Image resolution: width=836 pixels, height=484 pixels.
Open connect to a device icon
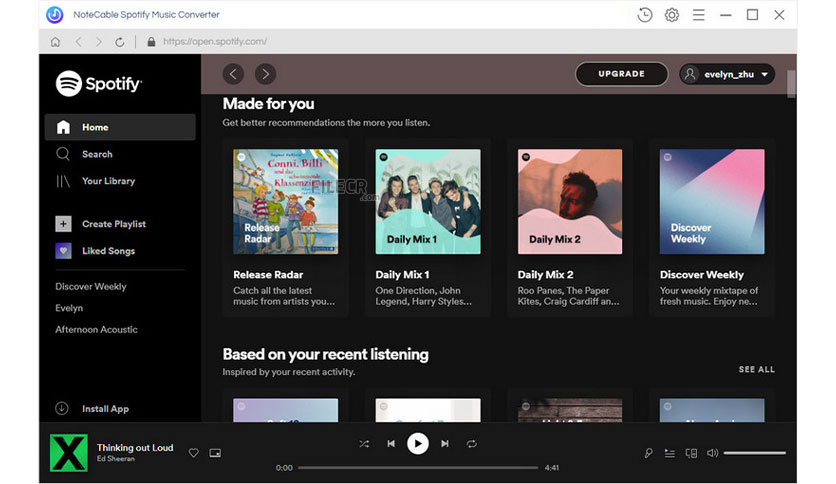click(691, 453)
